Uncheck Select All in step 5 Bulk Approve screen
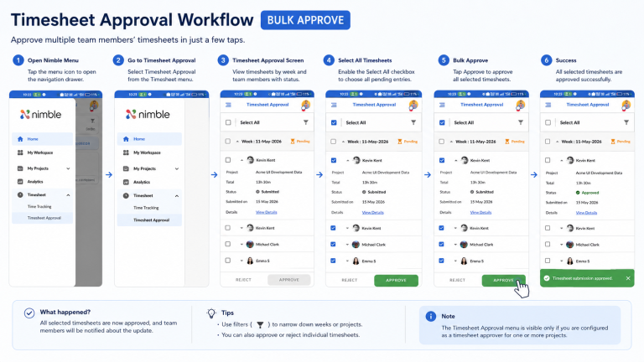The width and height of the screenshot is (644, 362). pos(442,122)
